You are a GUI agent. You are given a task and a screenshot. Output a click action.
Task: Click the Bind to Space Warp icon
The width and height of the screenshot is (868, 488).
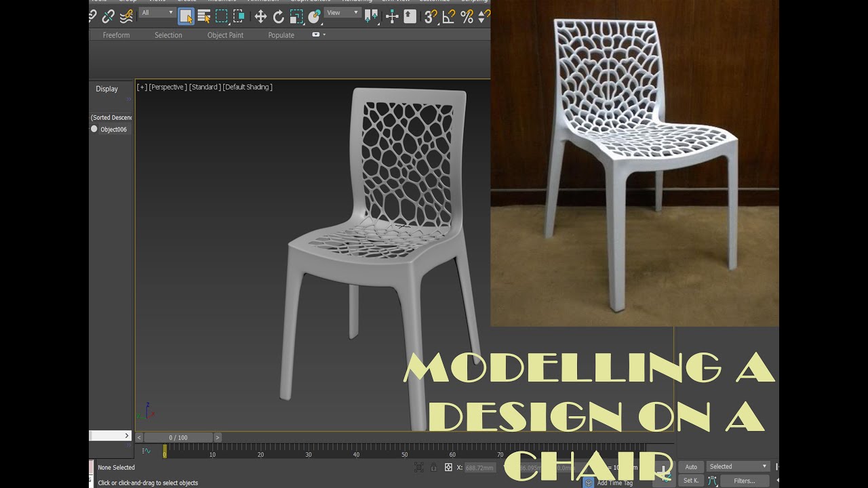tap(126, 17)
